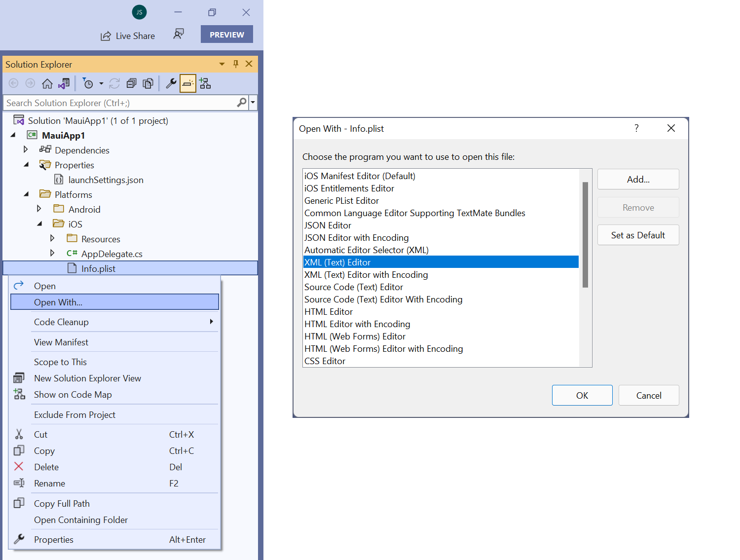
Task: Open the search options dropdown arrow
Action: click(x=253, y=102)
